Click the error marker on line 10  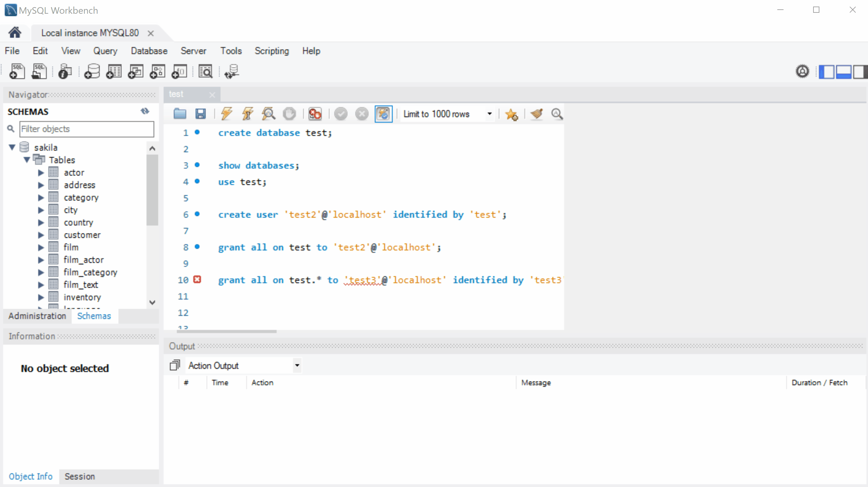pyautogui.click(x=197, y=279)
